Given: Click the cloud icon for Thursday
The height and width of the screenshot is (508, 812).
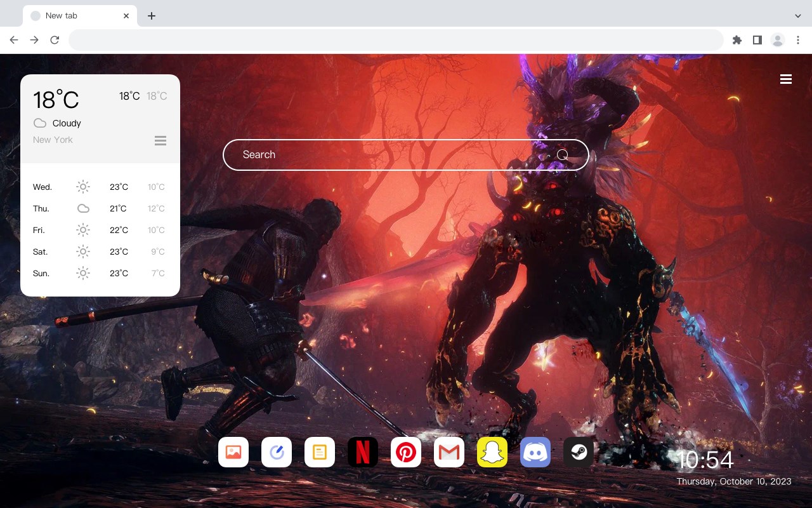Looking at the screenshot, I should tap(83, 208).
